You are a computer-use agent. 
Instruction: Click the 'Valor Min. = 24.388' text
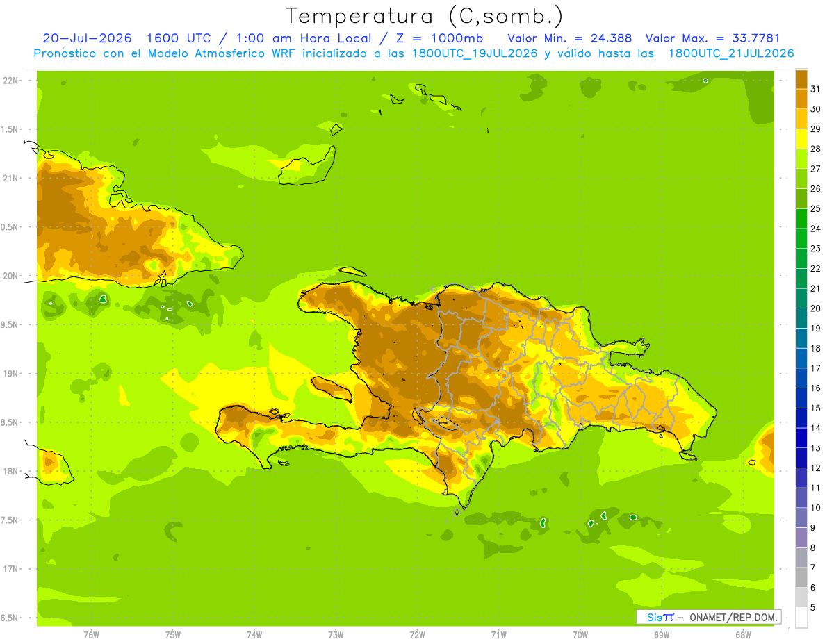coord(570,38)
